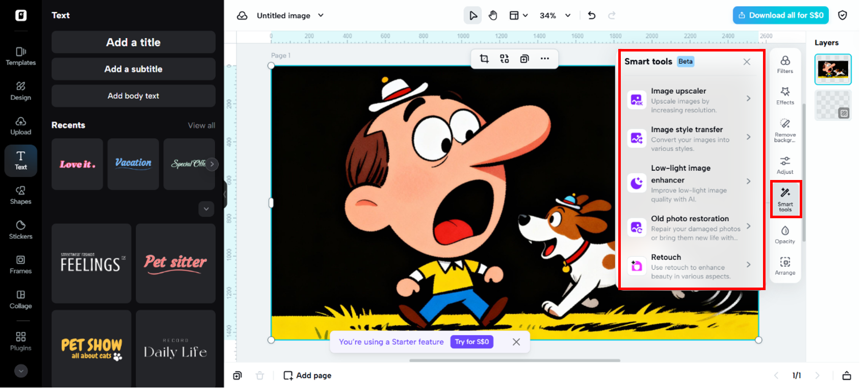
Task: Click Add page button
Action: [x=307, y=376]
